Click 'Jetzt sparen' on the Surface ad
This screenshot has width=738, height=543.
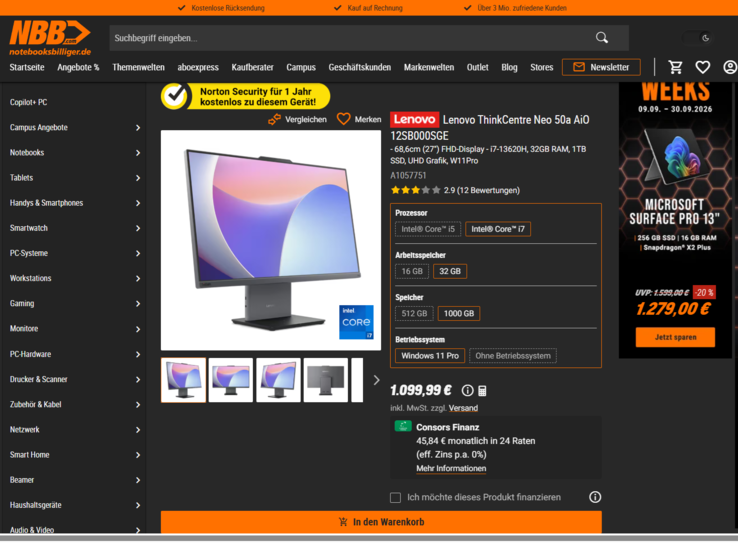click(x=675, y=337)
